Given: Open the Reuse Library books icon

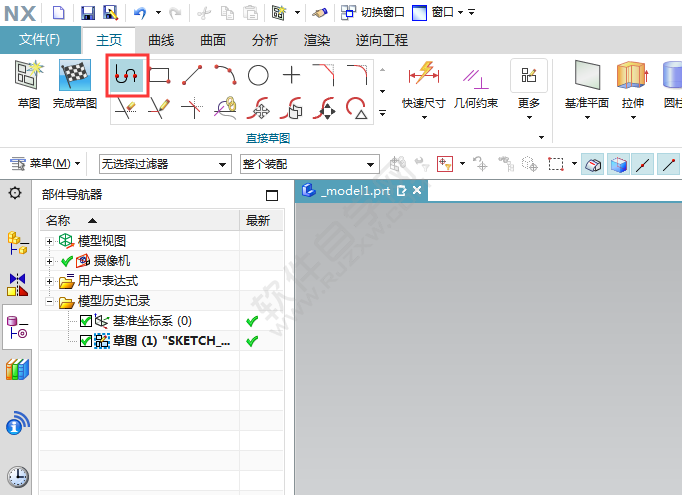Looking at the screenshot, I should (17, 369).
